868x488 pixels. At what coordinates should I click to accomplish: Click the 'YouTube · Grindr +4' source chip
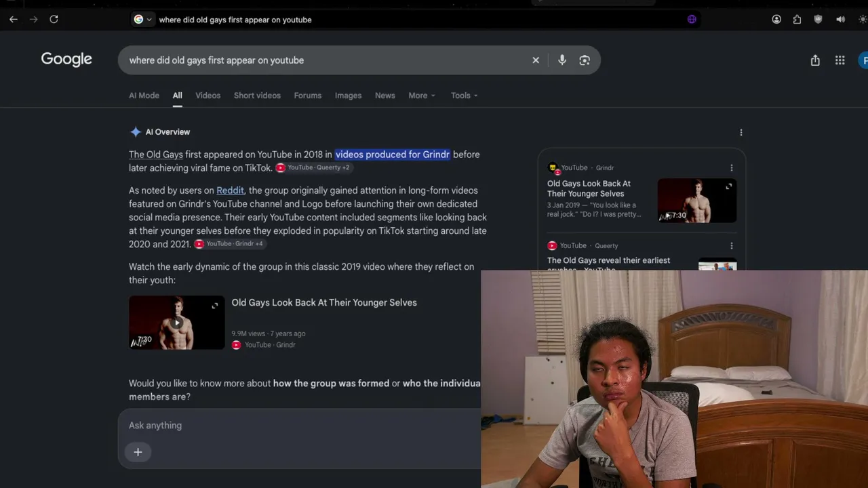[x=229, y=244]
